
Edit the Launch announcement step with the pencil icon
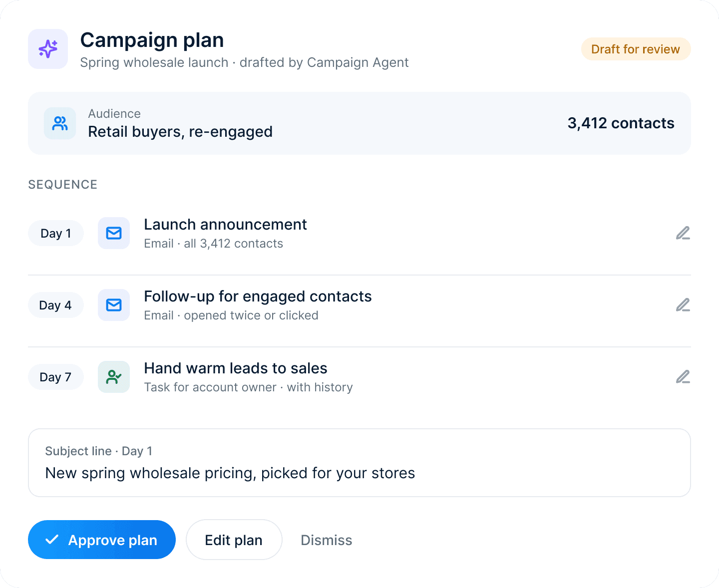[683, 233]
